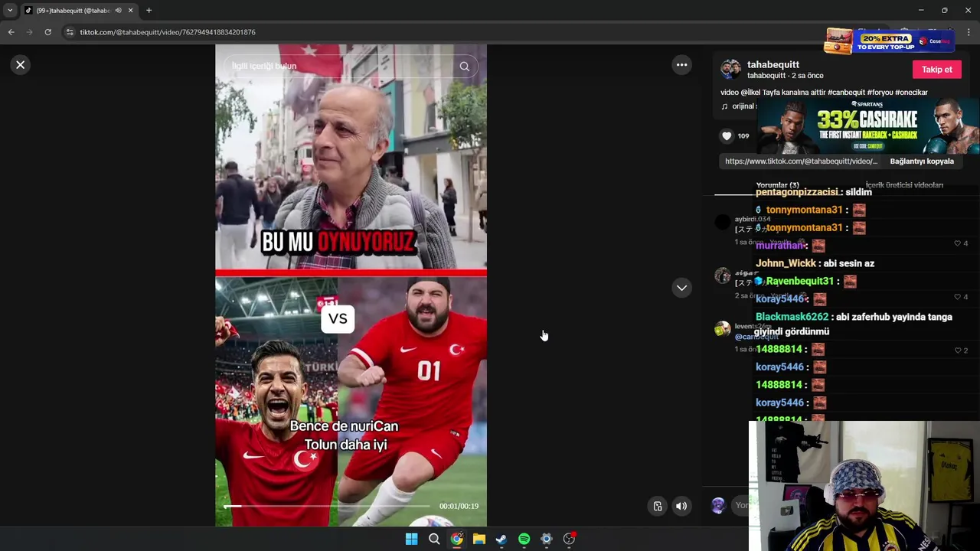Like the first comment showing 4 likes
Image resolution: width=980 pixels, height=551 pixels.
(x=957, y=243)
